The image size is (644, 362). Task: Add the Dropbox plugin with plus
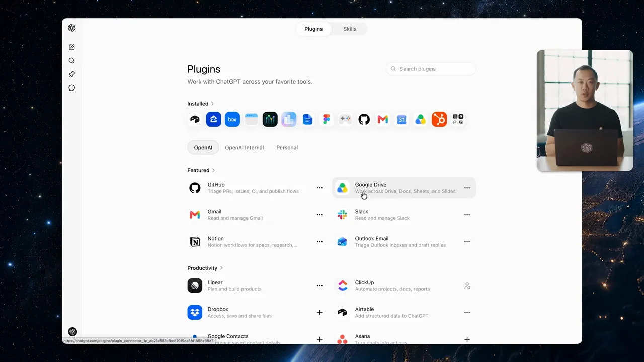319,313
